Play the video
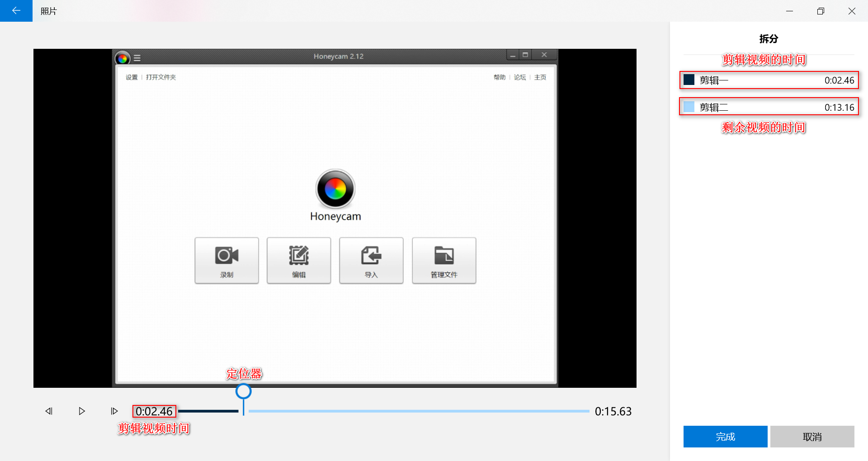The height and width of the screenshot is (461, 868). 81,411
